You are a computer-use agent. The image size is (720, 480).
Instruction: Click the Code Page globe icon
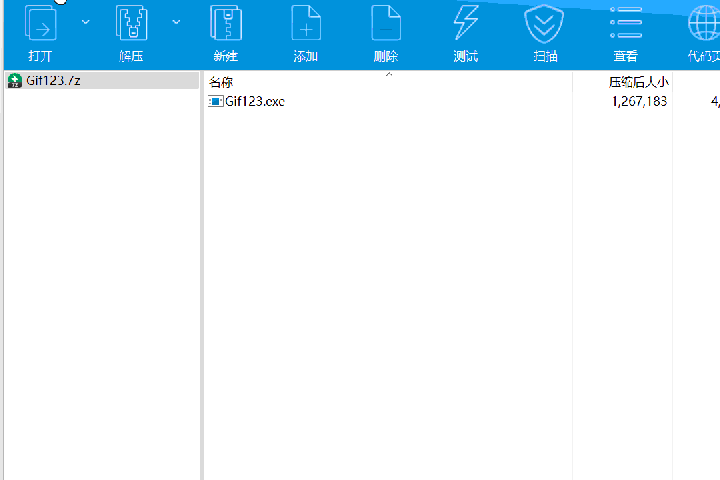[x=703, y=23]
